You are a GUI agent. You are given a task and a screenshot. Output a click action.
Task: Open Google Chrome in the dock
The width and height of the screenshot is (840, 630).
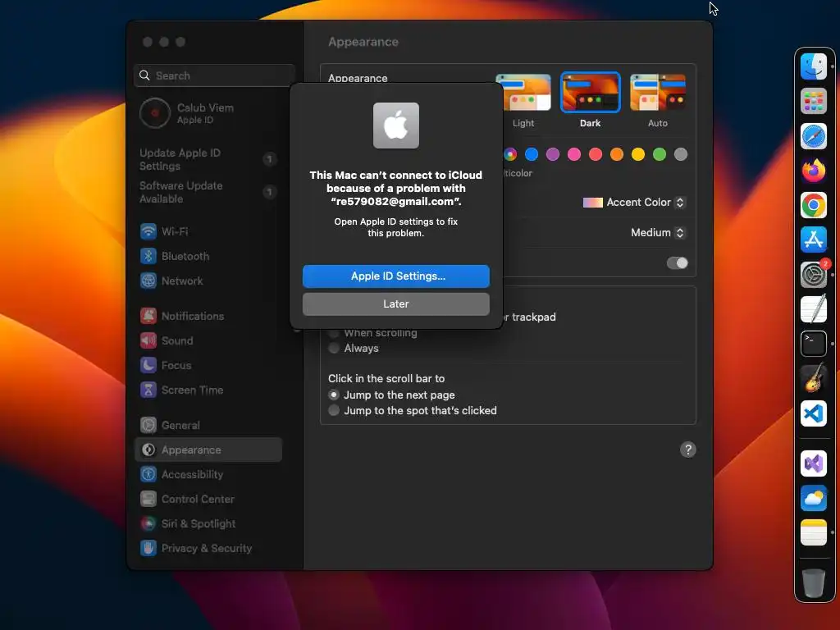(813, 205)
